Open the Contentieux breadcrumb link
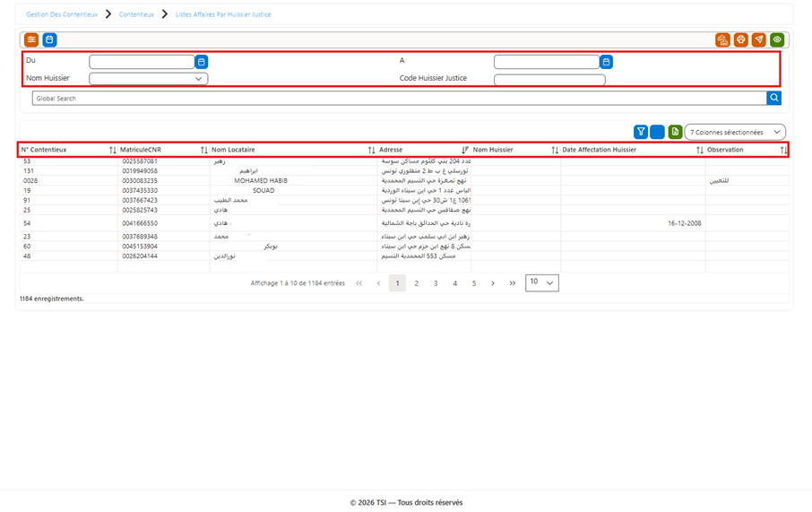812x512 pixels. (x=136, y=14)
